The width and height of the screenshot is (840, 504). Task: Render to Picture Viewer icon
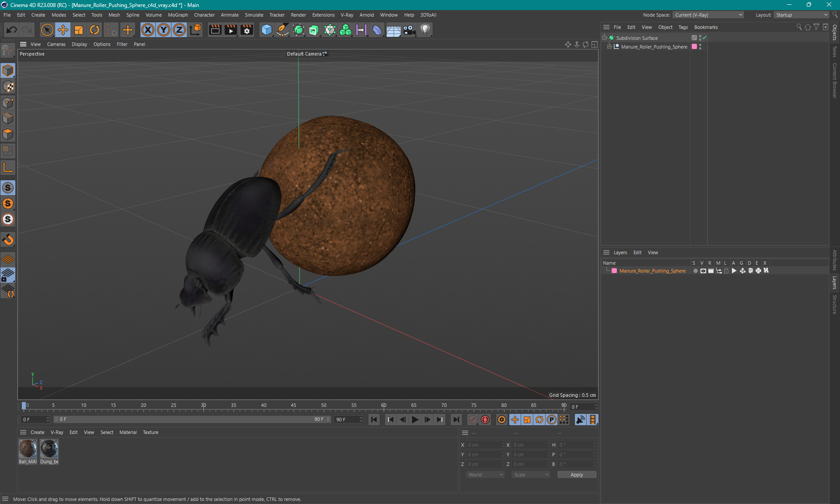coord(231,30)
